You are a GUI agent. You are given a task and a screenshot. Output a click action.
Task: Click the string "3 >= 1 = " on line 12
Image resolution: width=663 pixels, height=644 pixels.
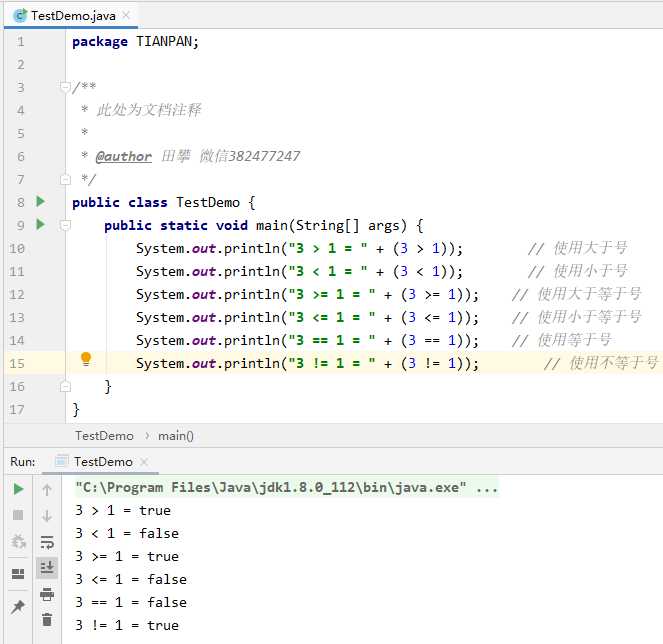pyautogui.click(x=332, y=294)
